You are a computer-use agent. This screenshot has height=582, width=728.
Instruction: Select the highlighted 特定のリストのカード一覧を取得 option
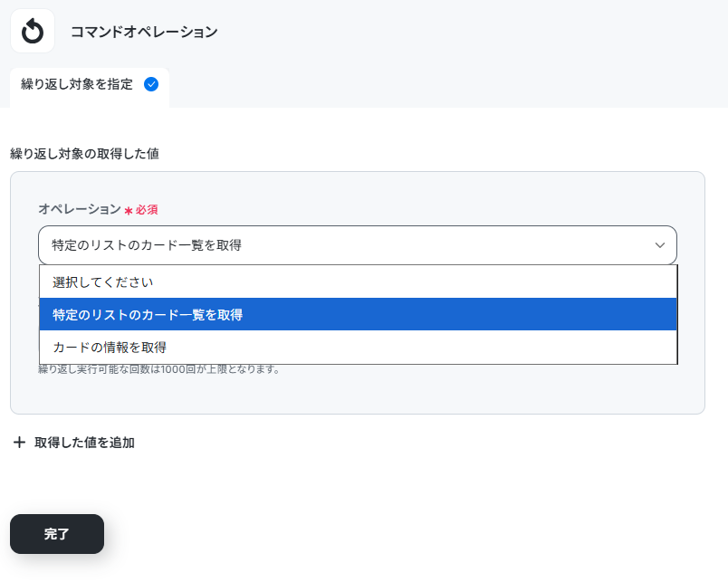pos(358,315)
